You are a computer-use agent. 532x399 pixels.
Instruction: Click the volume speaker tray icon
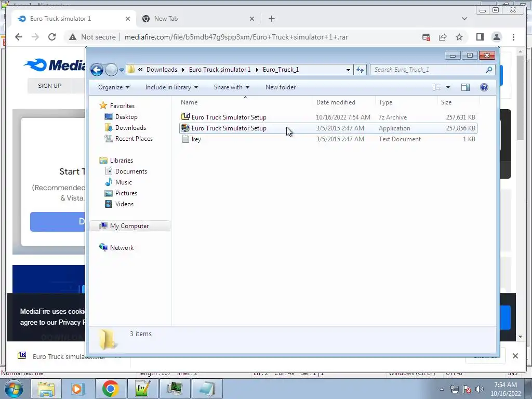tap(479, 389)
